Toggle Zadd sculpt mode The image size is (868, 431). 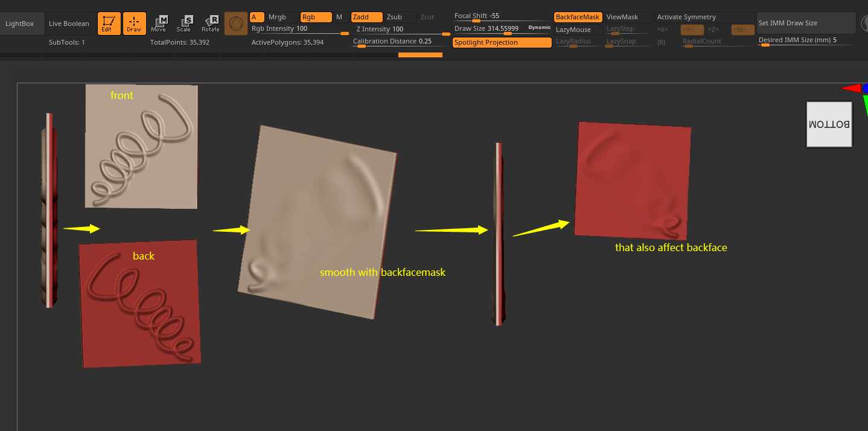tap(367, 17)
